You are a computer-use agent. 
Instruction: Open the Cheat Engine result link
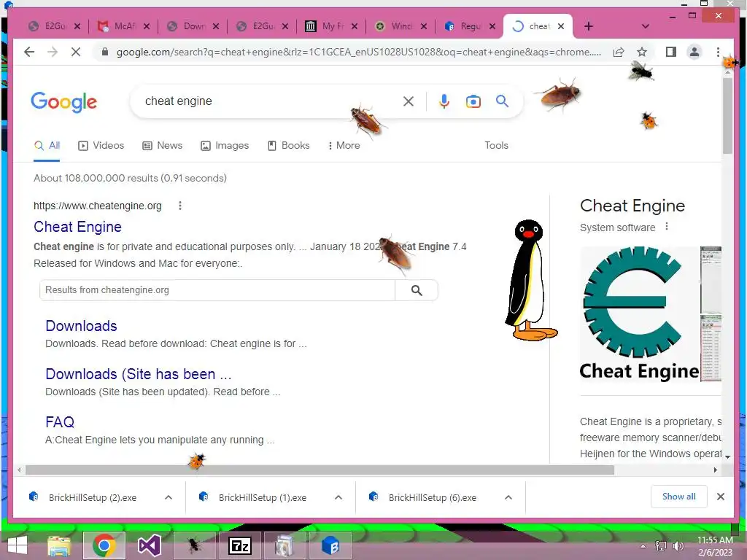click(x=77, y=227)
